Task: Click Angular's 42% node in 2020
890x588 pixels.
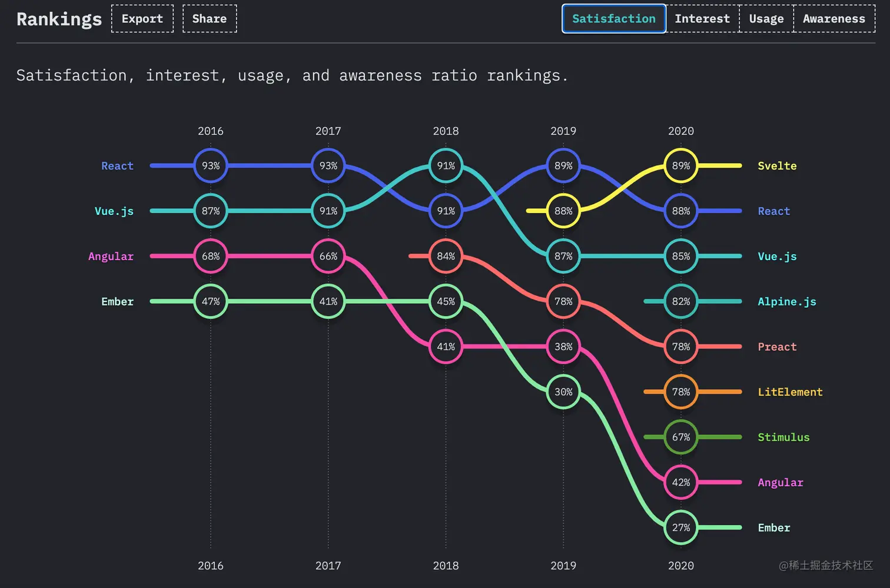Action: [x=681, y=482]
